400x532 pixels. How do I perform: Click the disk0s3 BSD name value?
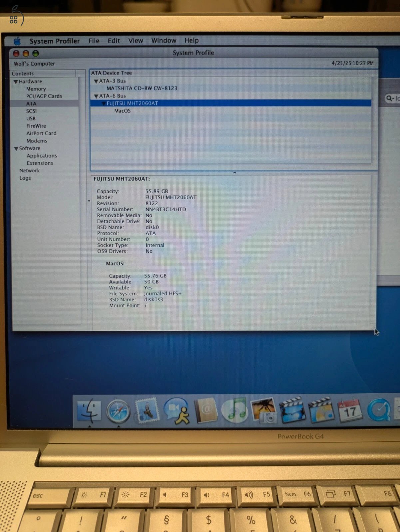point(154,299)
